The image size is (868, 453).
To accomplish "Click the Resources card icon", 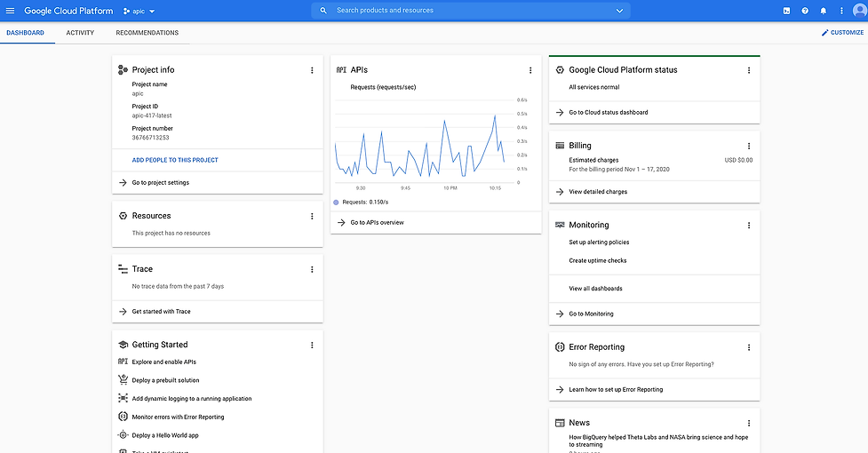I will (123, 216).
